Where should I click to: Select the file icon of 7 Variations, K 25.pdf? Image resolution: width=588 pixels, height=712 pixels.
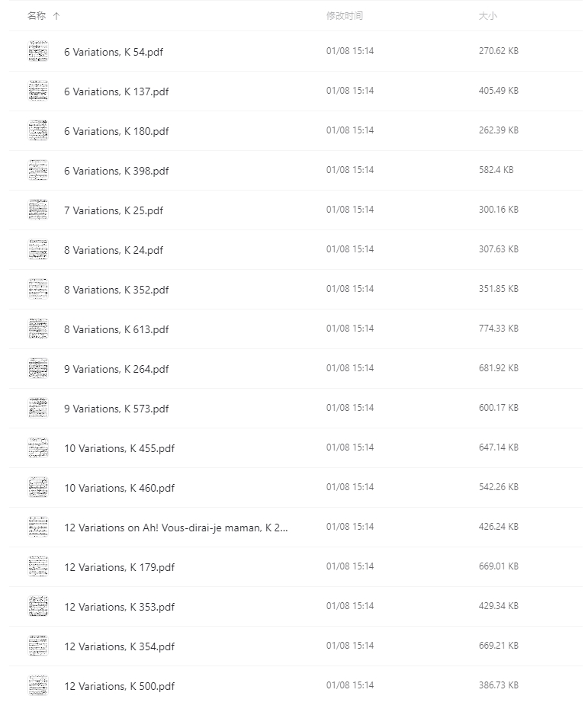point(37,210)
